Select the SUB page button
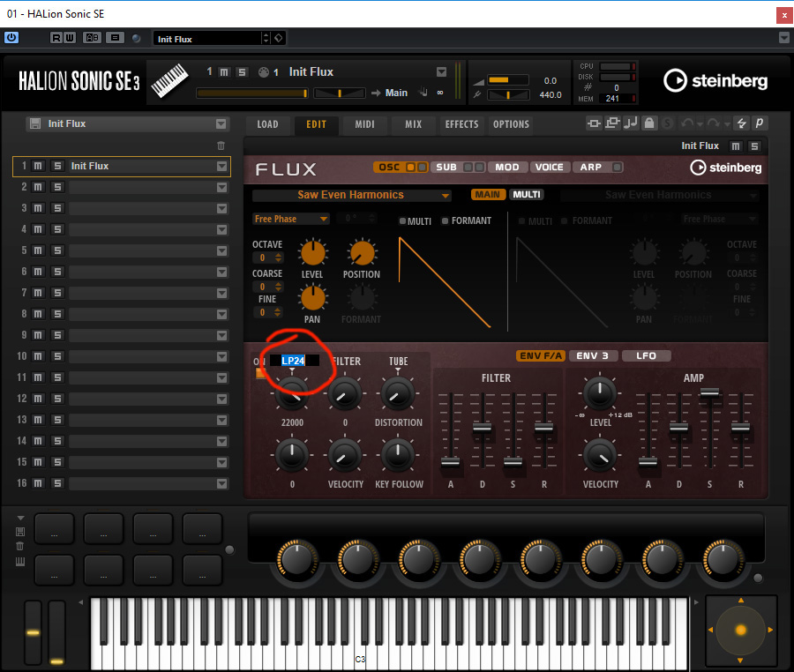Viewport: 794px width, 672px height. [x=446, y=168]
